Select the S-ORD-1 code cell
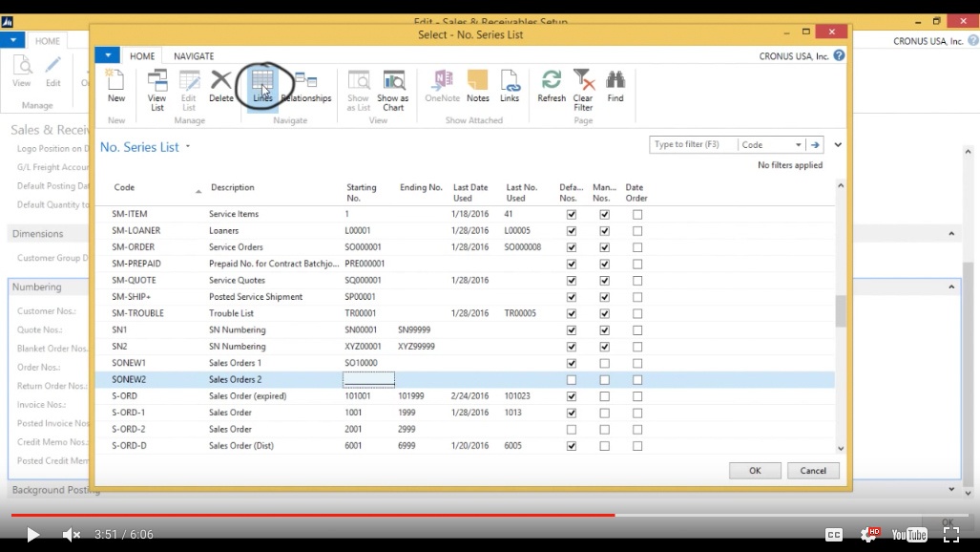This screenshot has width=980, height=552. click(128, 413)
